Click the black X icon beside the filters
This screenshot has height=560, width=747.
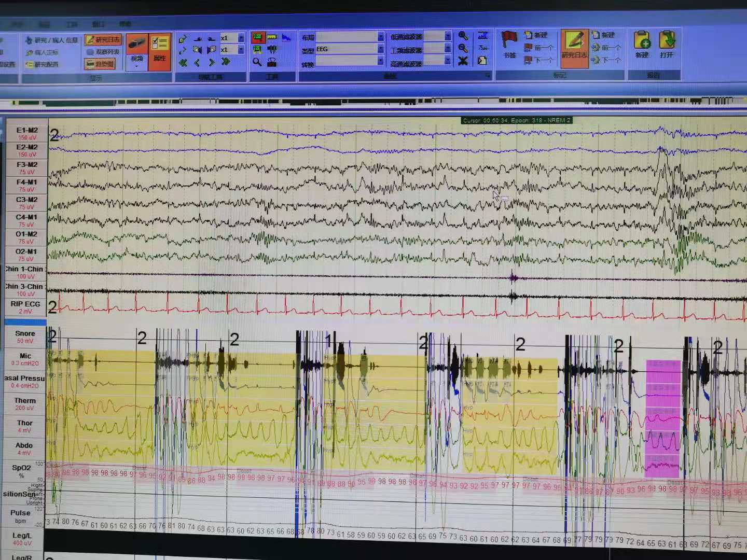(x=463, y=61)
